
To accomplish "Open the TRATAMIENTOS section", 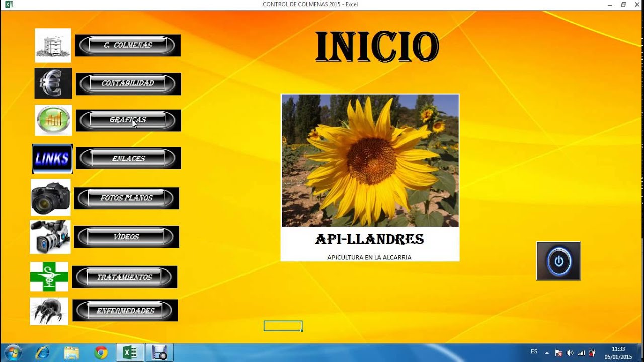I will coord(125,277).
